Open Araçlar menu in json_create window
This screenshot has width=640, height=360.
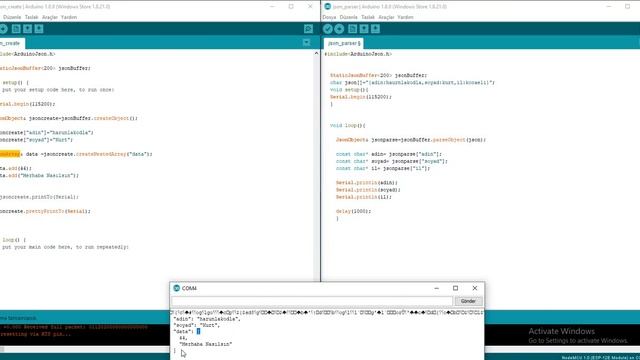(x=50, y=17)
